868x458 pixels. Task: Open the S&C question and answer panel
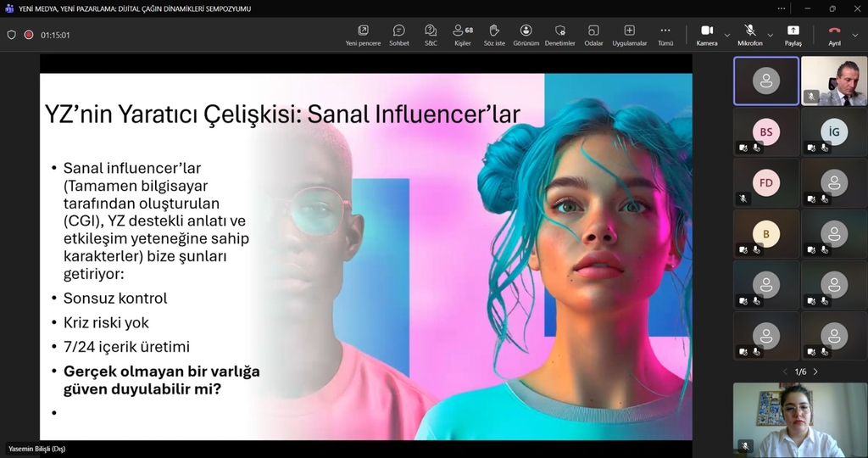[x=431, y=35]
